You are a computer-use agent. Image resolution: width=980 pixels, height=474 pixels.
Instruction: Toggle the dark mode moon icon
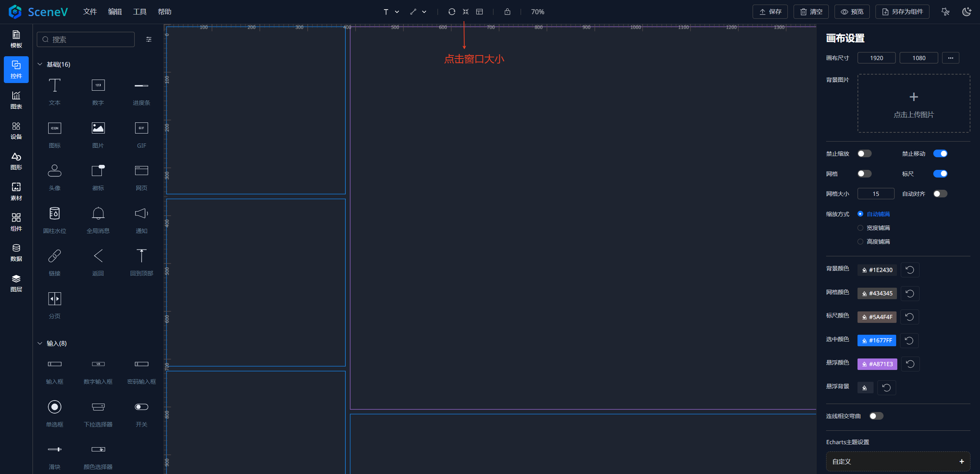pyautogui.click(x=967, y=12)
